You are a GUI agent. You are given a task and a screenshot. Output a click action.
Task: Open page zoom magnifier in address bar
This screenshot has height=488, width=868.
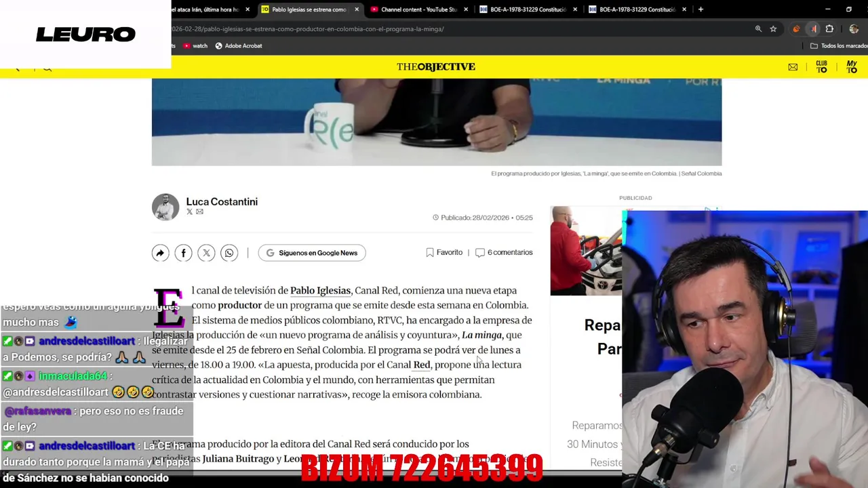tap(758, 29)
